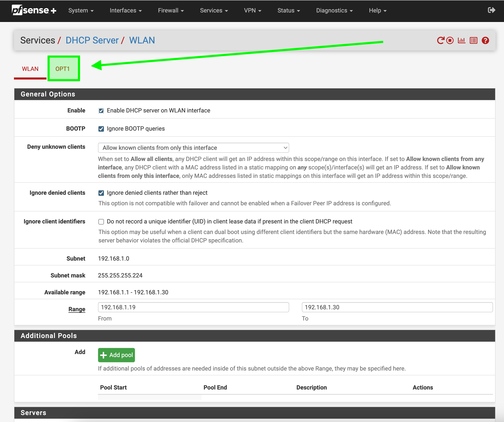
Task: Uncheck Ignore denied clients rather than reject
Action: [x=101, y=193]
